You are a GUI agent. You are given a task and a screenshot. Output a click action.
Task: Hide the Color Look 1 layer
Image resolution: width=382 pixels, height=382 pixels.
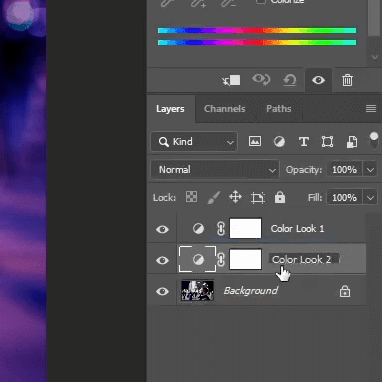tap(162, 229)
